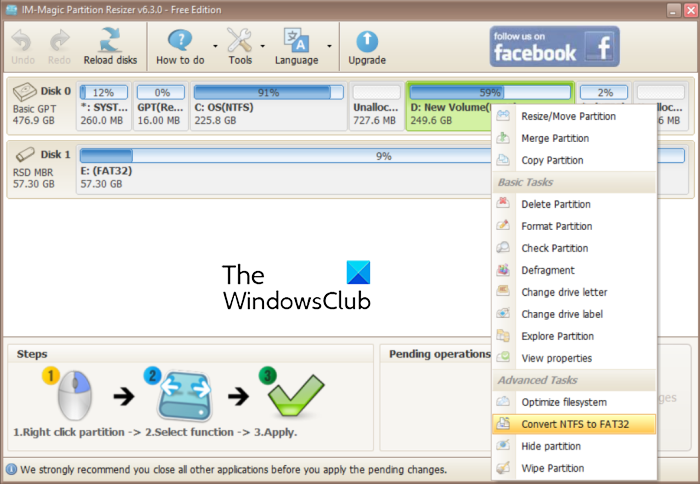
Task: Click the Check Partition magnifier icon
Action: (503, 247)
